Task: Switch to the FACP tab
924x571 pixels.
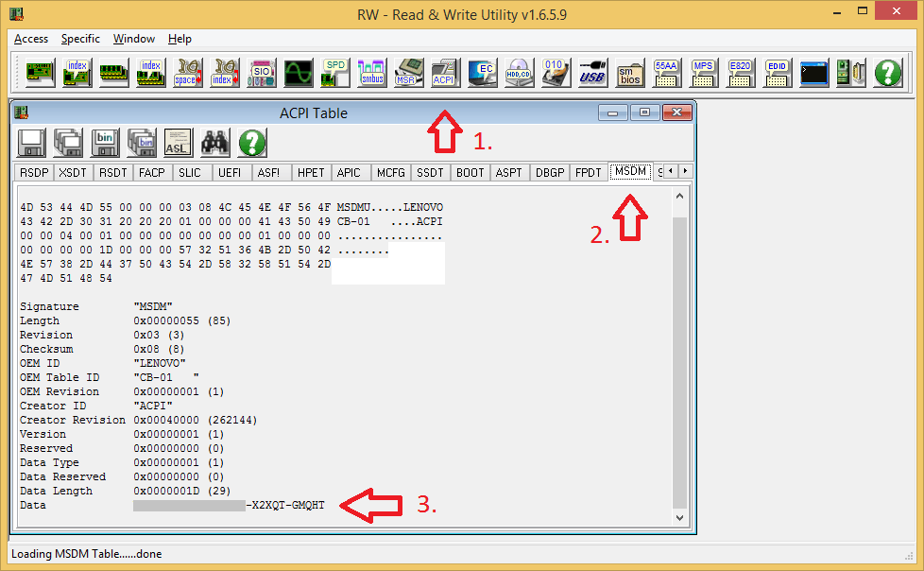Action: [151, 172]
